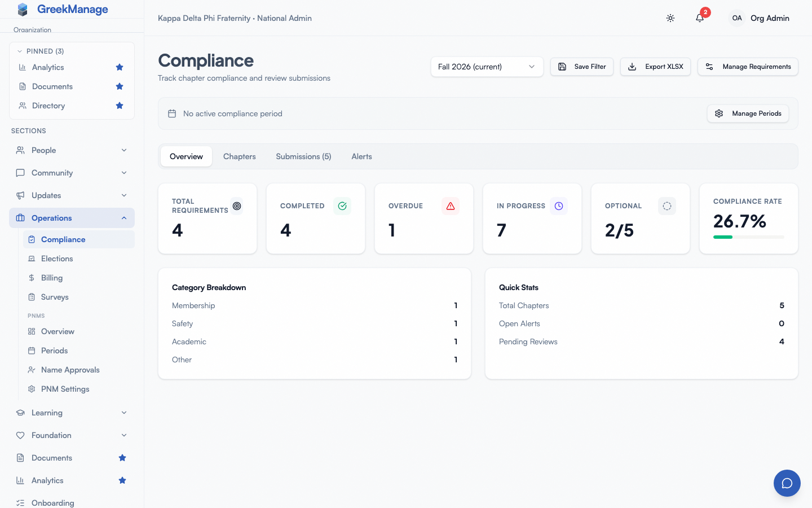The height and width of the screenshot is (508, 812).
Task: Open PNM Settings item
Action: [78, 389]
